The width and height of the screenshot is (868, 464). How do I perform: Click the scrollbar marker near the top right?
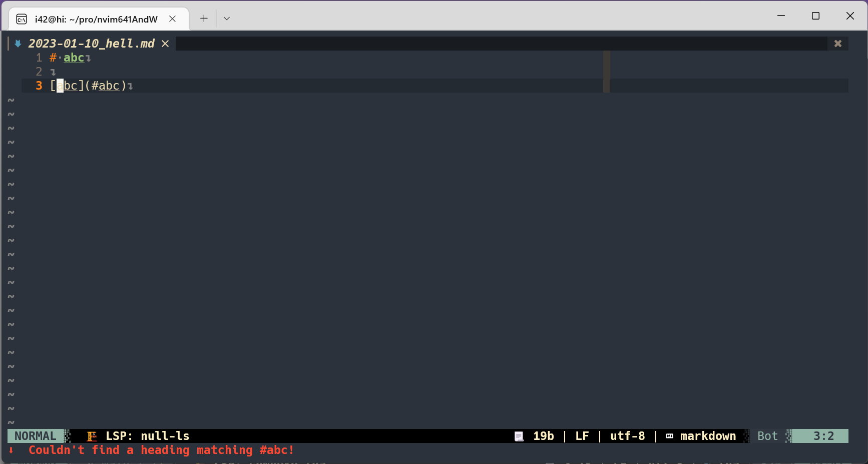pos(606,72)
